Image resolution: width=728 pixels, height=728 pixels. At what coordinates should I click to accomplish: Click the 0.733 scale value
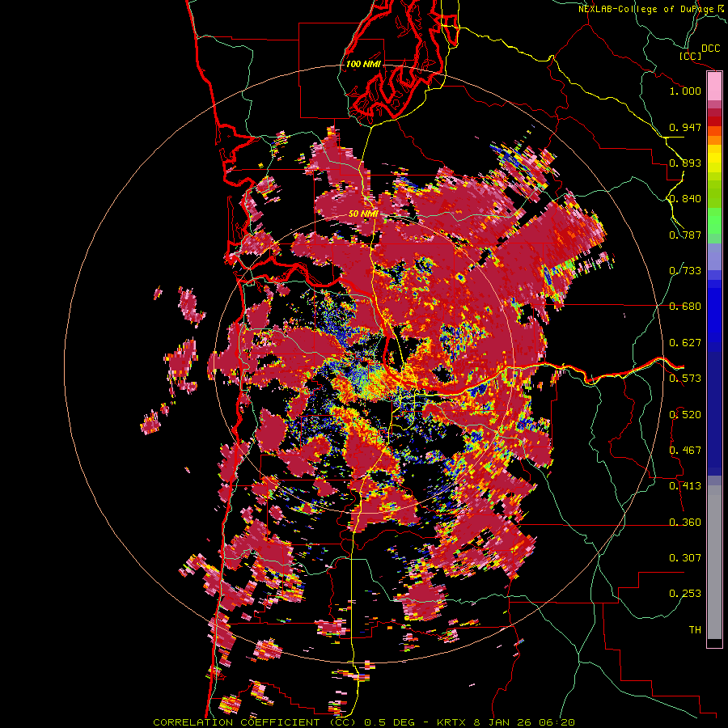point(685,271)
